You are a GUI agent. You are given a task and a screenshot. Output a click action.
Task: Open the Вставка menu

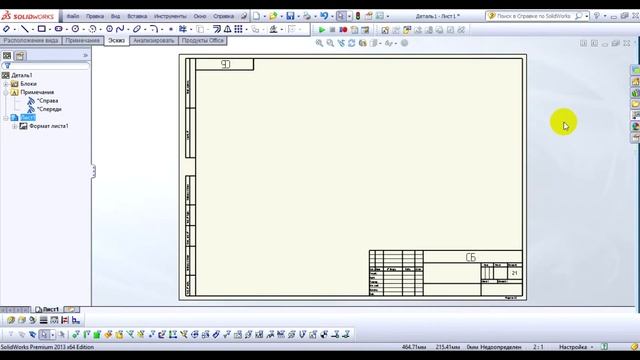[x=137, y=16]
